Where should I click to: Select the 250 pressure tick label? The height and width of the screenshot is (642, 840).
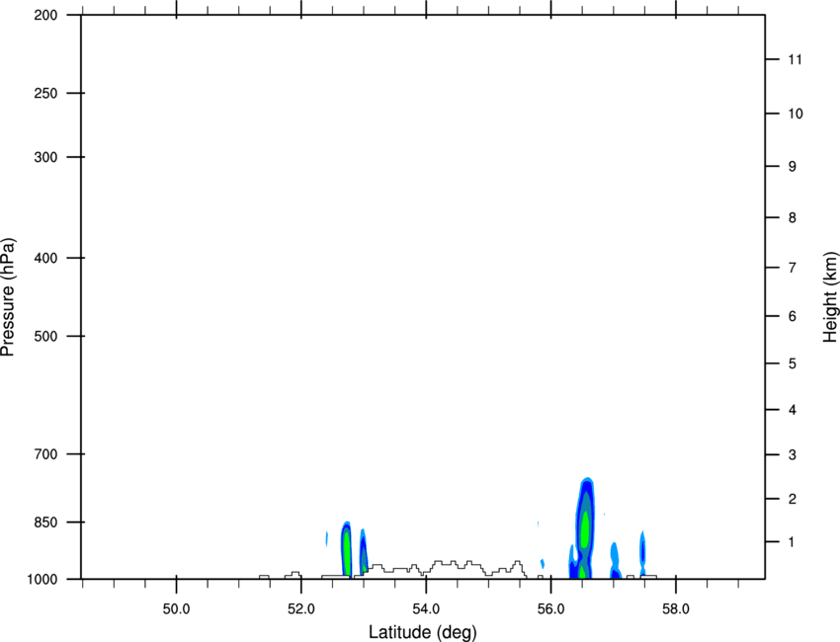(46, 93)
